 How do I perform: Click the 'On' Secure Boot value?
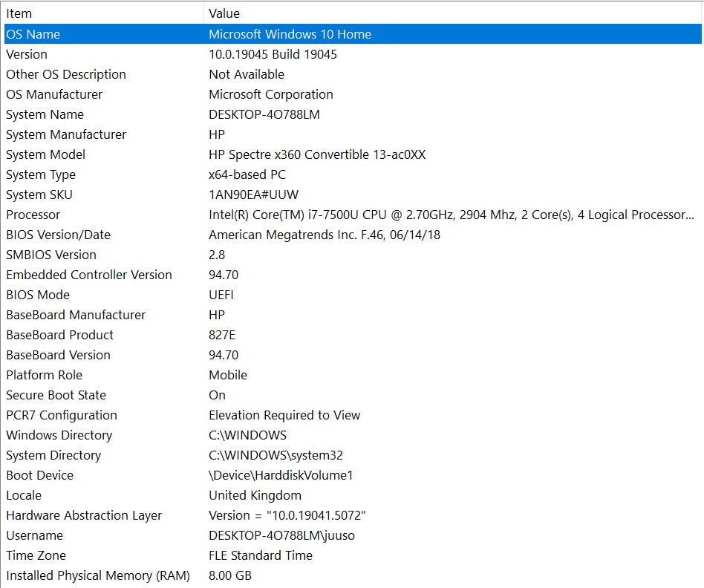point(218,395)
